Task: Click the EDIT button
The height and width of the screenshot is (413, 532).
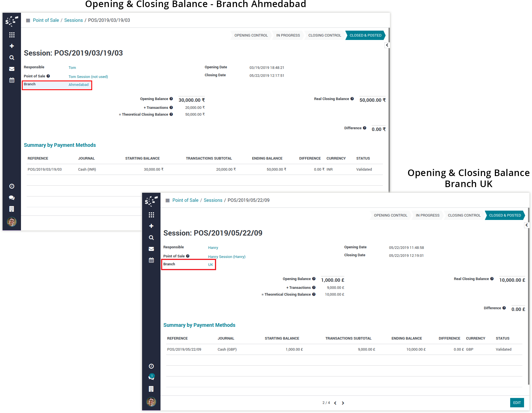Action: (x=517, y=403)
